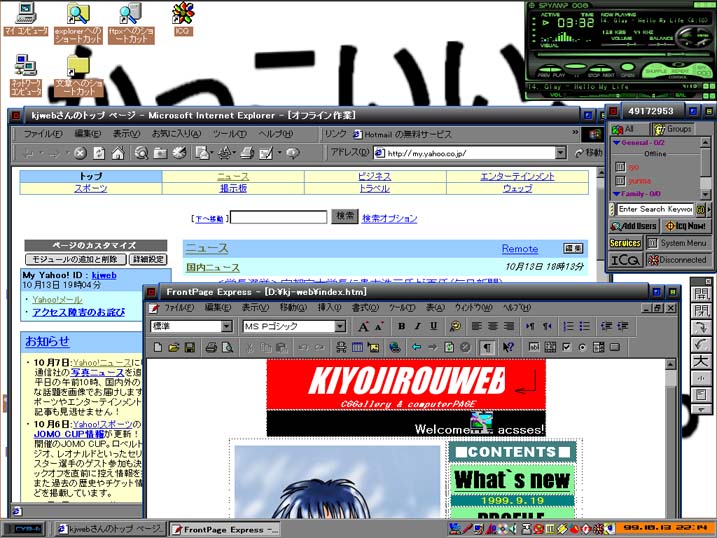Open Search pane in Internet Explorer
717x538 pixels.
(141, 153)
